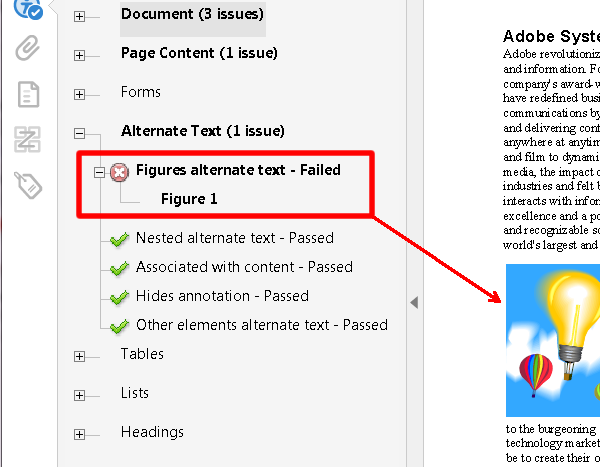The height and width of the screenshot is (467, 600).
Task: Click green check beside Nested alternate text
Action: pos(120,239)
